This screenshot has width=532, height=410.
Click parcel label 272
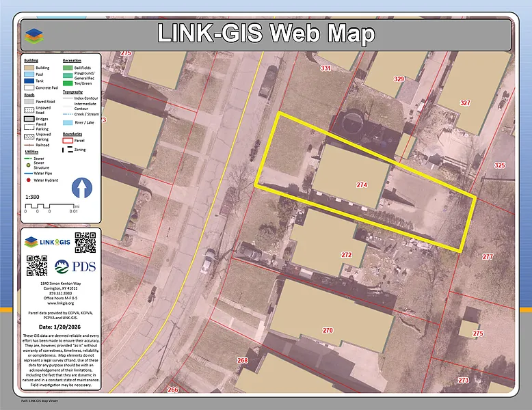pos(346,255)
